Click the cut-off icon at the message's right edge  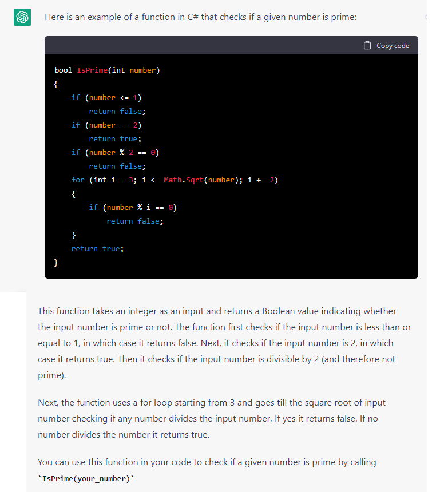pos(426,17)
